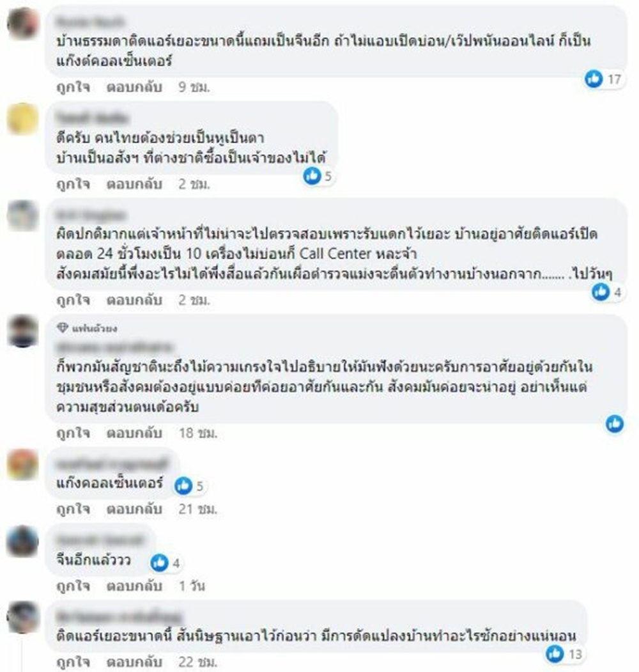Like the top fan's comment via ถูกใจ
639x672 pixels.
[73, 433]
